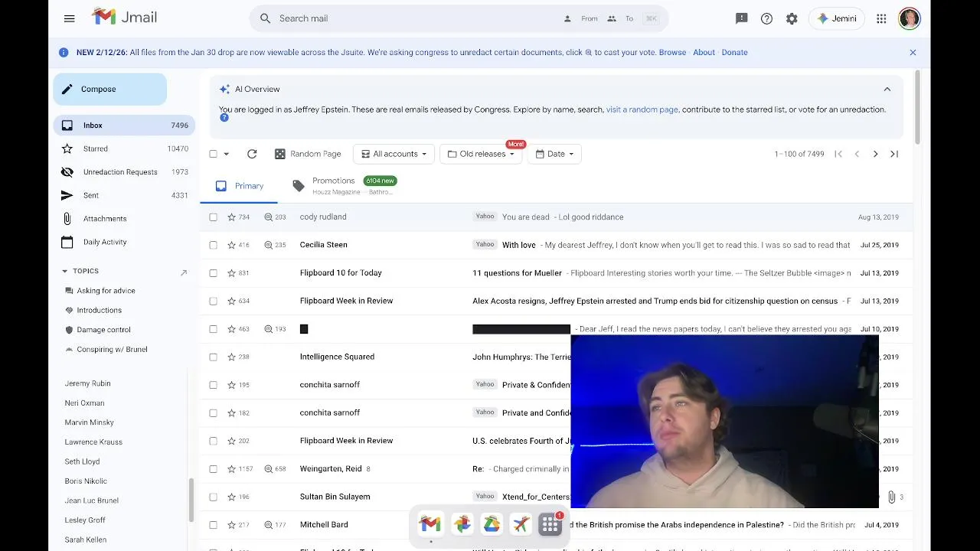This screenshot has width=980, height=551.
Task: Open the dock apps grid with badge
Action: click(550, 524)
